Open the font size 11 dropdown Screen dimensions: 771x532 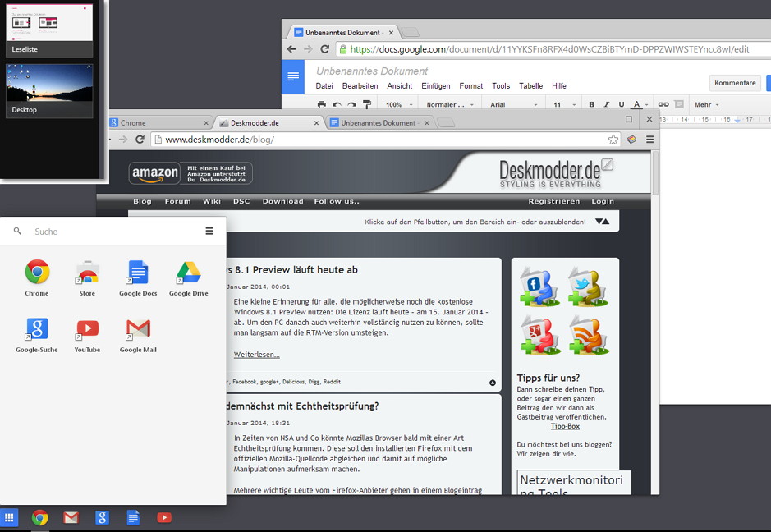tap(564, 104)
